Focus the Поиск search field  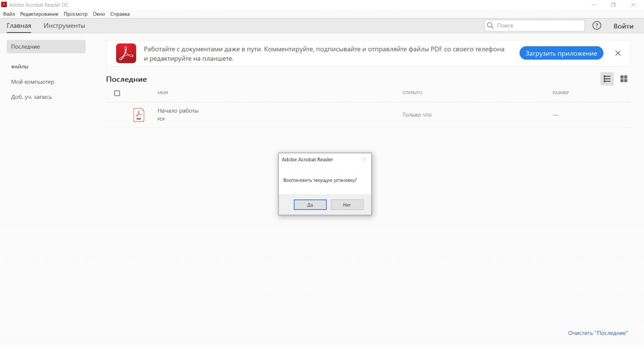(x=534, y=25)
